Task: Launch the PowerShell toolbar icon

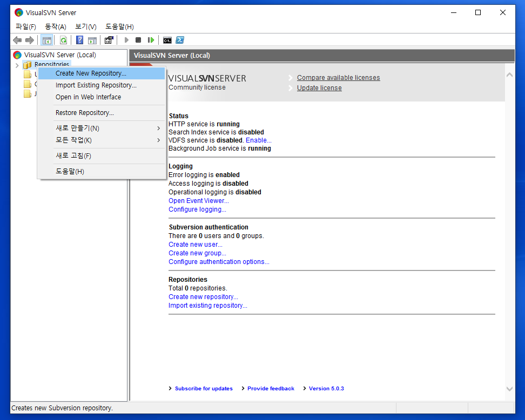Action: pyautogui.click(x=180, y=40)
